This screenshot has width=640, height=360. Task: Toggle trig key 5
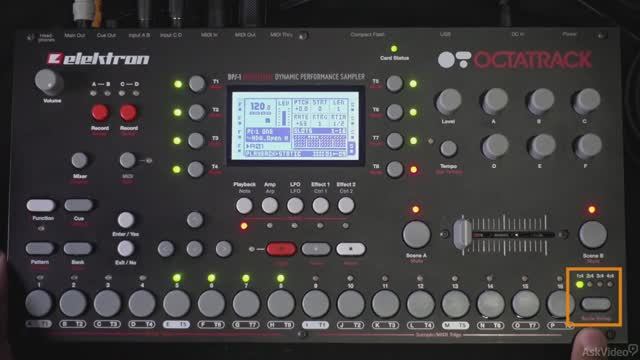177,304
